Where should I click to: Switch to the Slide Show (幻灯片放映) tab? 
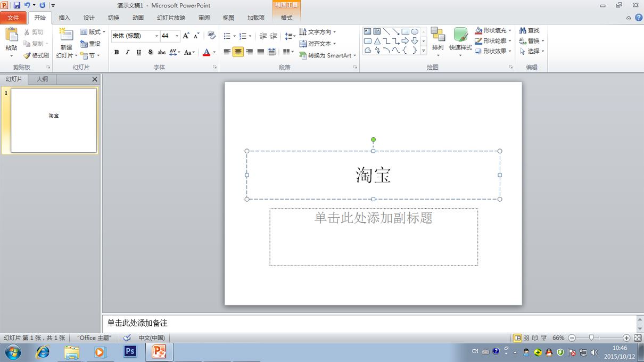[x=171, y=18]
